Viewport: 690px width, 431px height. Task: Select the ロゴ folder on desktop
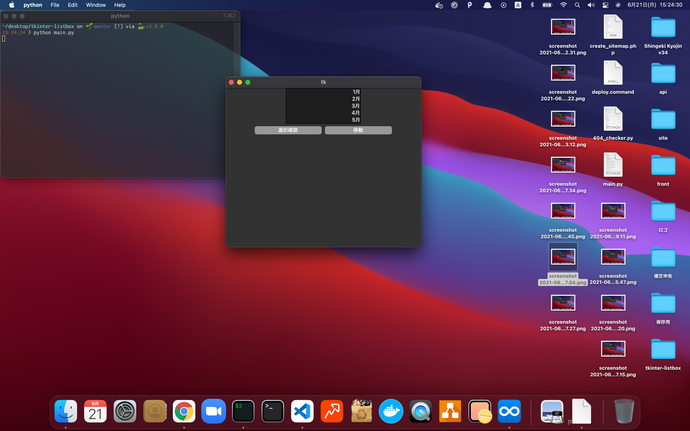(663, 211)
